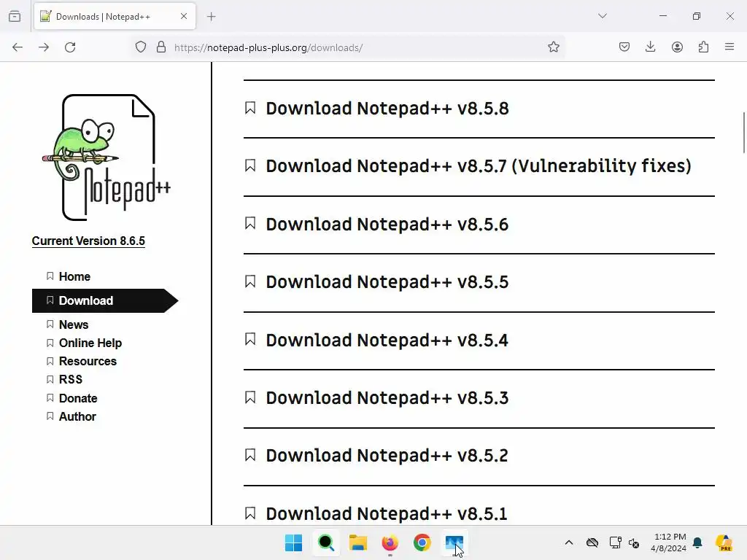This screenshot has width=747, height=560.
Task: Click the Current Version 8.6.5 link
Action: coord(88,241)
